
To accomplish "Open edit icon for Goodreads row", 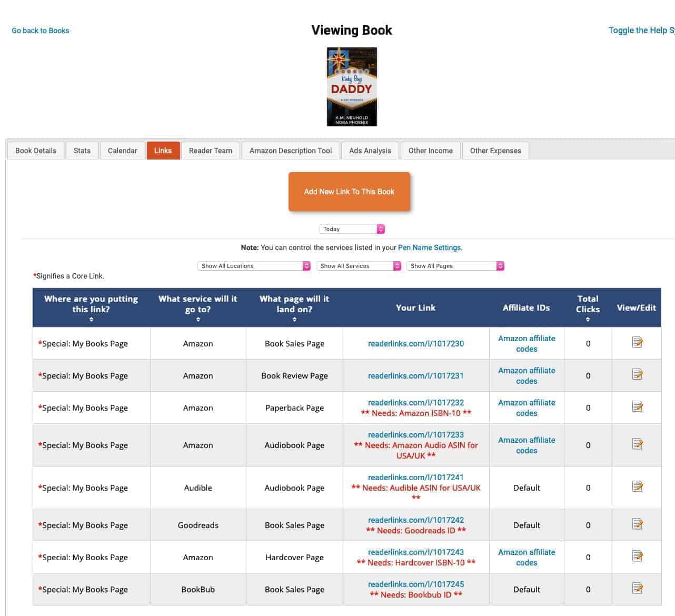I will (637, 524).
